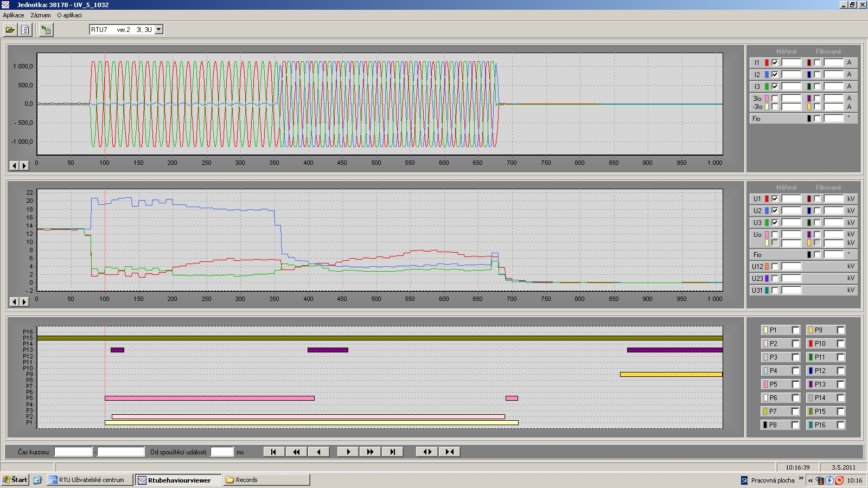Click the green waveform export toolbar icon
This screenshot has width=868, height=488.
pos(46,30)
